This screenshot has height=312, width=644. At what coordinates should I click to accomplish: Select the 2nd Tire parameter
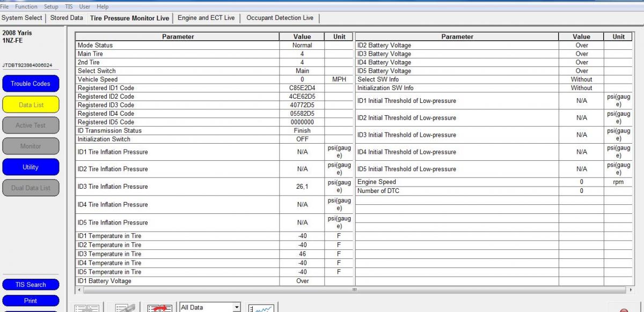(177, 63)
